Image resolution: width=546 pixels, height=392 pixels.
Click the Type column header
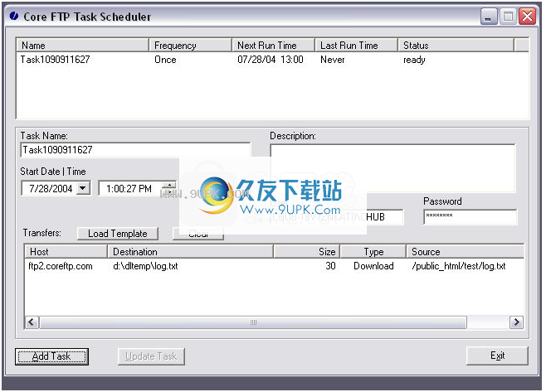click(373, 251)
